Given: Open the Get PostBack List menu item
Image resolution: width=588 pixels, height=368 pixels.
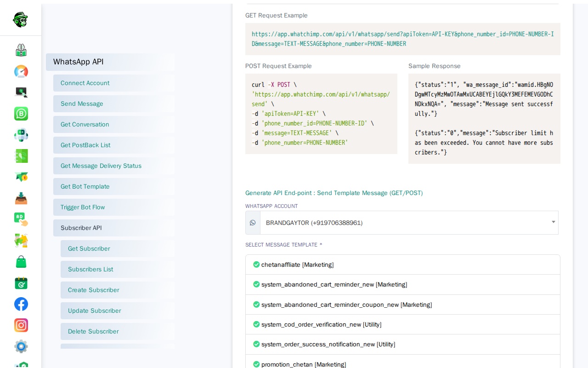Looking at the screenshot, I should (x=114, y=145).
